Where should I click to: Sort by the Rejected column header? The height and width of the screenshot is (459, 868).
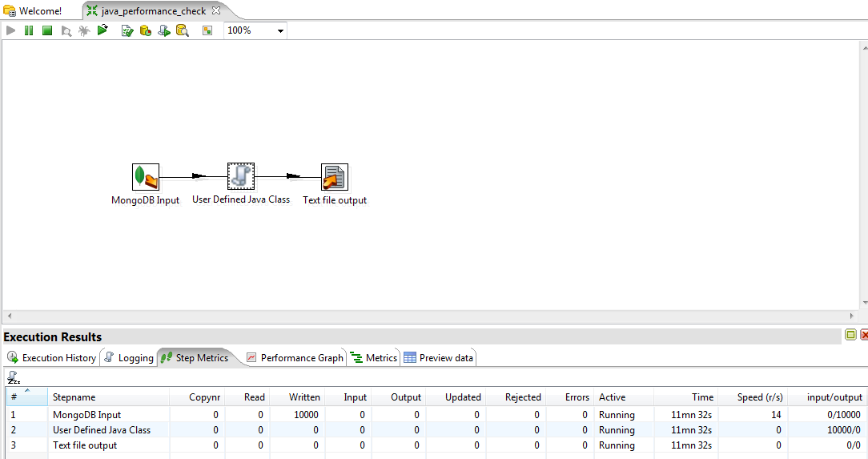point(516,397)
